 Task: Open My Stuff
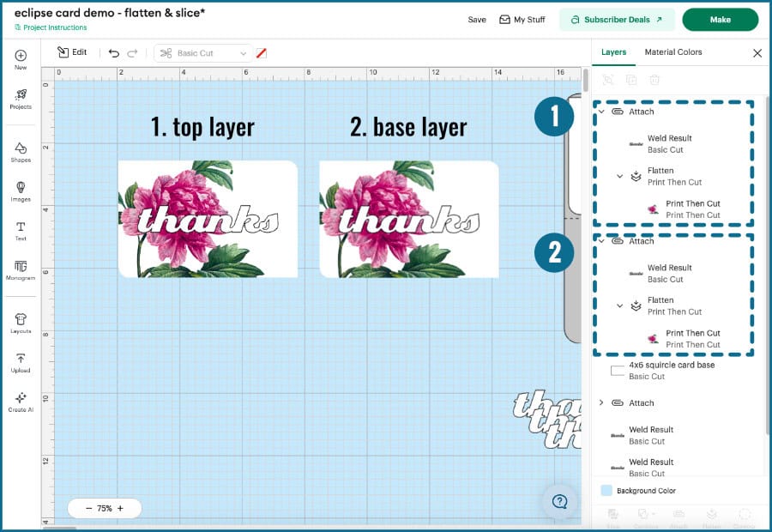522,20
